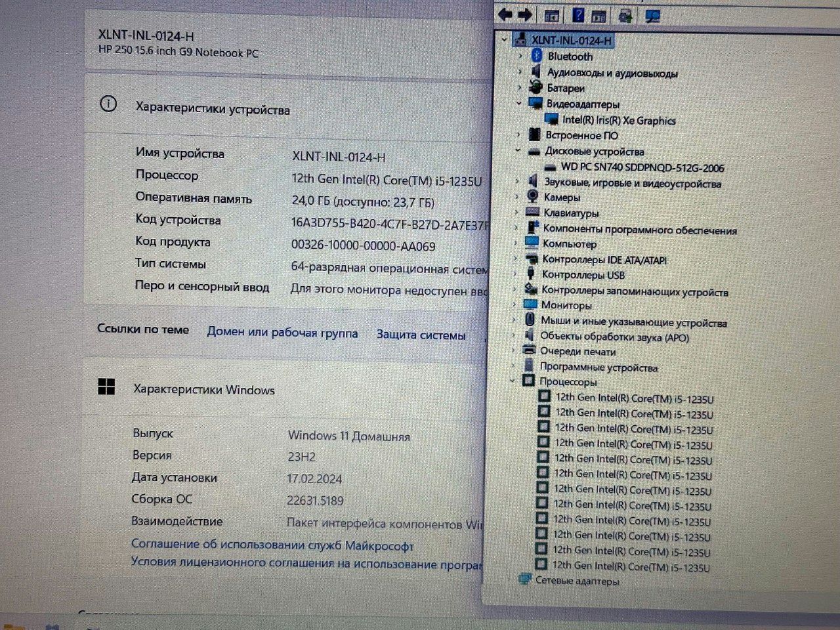Select the Дисковые устройства tree label

pyautogui.click(x=595, y=151)
